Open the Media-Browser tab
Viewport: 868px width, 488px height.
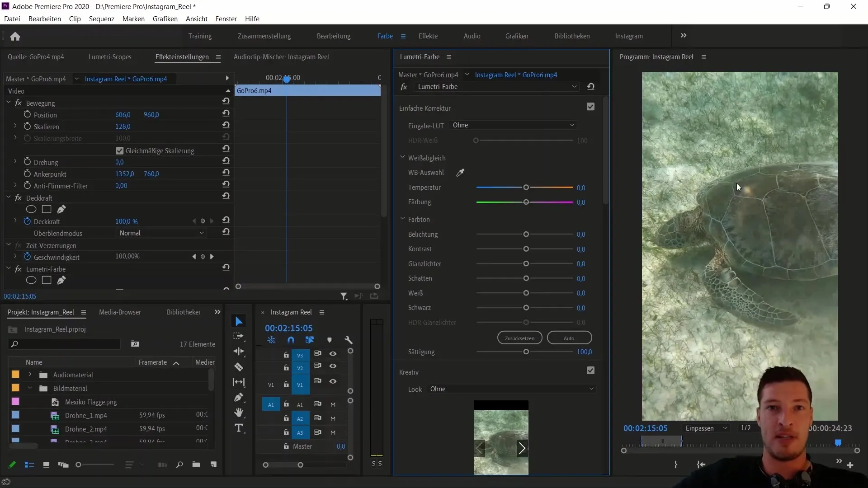120,312
